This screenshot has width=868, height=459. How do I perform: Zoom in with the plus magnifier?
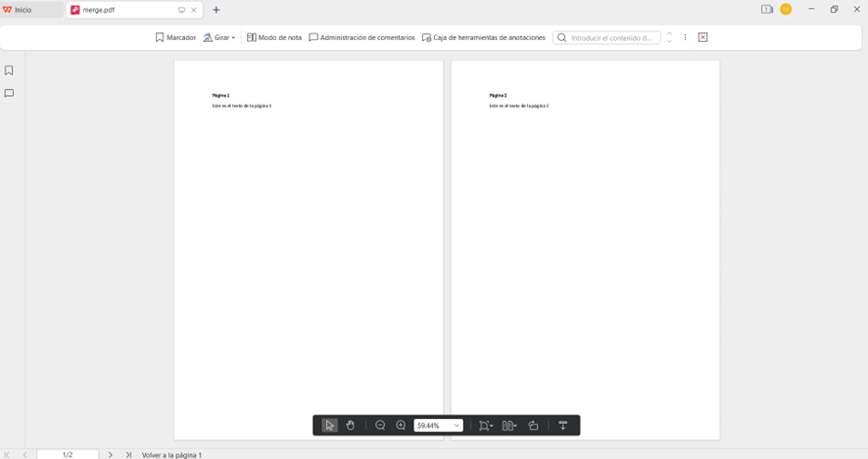pos(401,426)
